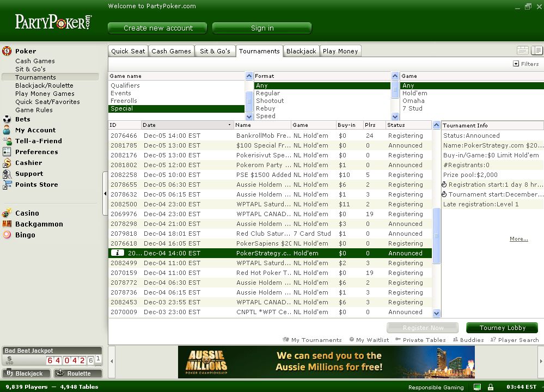
Task: Open the Play Money tab
Action: 340,51
